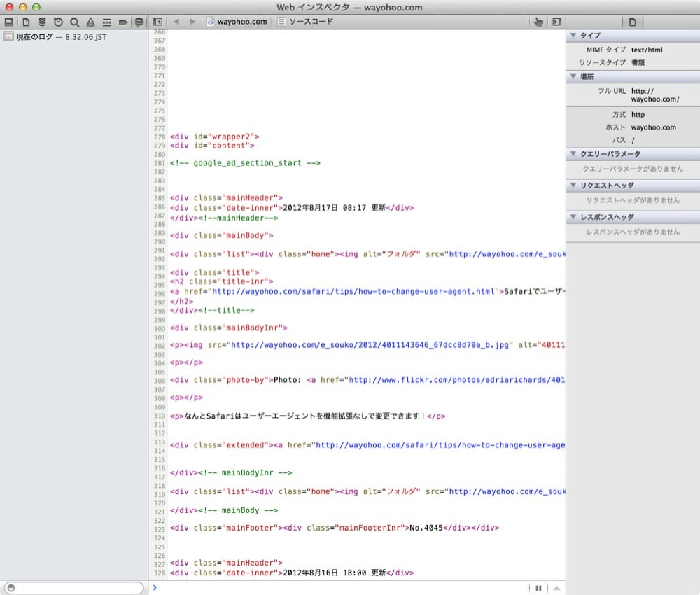Click the div id="wrapper2" line
This screenshot has width=700, height=595.
pyautogui.click(x=214, y=136)
